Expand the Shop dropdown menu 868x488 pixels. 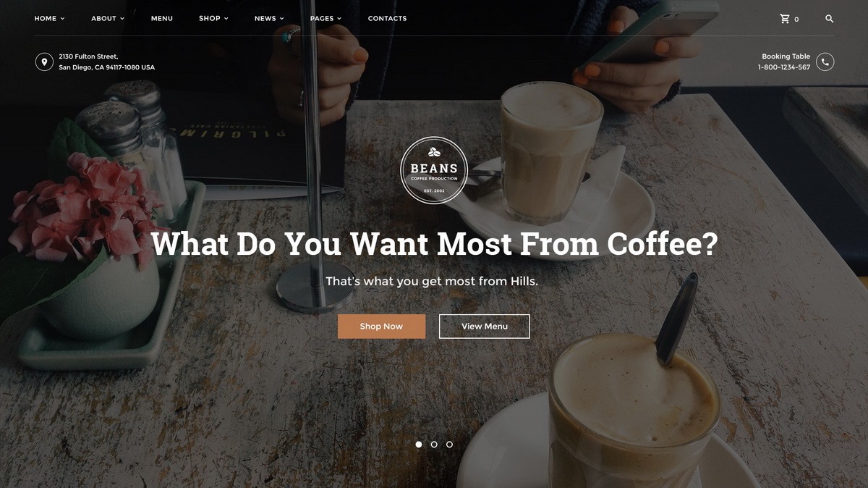[x=213, y=19]
